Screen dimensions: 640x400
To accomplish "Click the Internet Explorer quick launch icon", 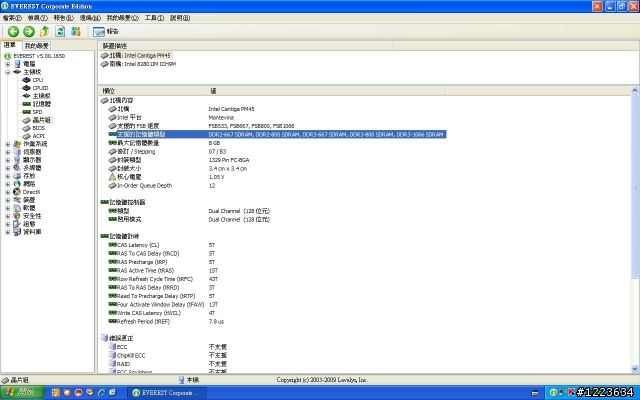I will pos(101,393).
